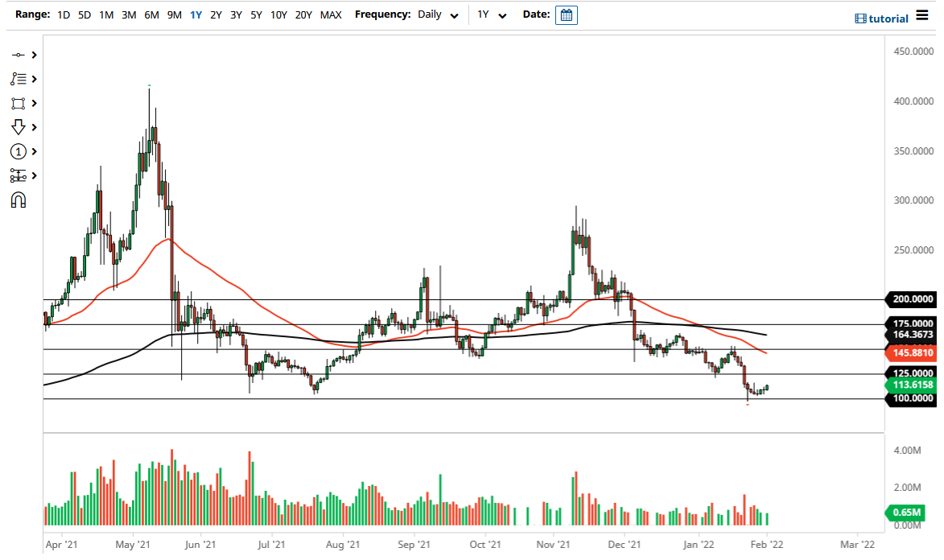Toggle the 1Y range selection
Viewport: 944px width, 560px height.
coord(195,14)
